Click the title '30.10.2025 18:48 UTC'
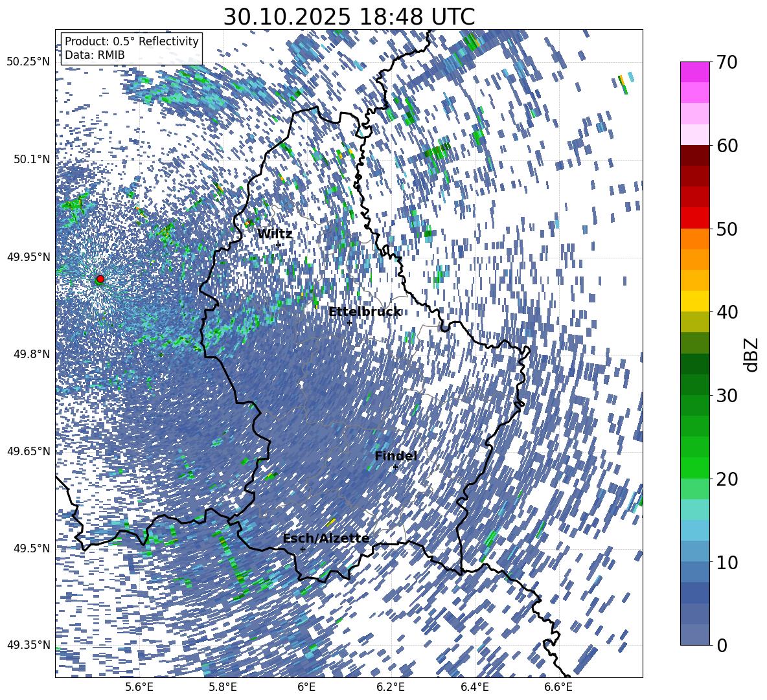This screenshot has height=700, width=767. (x=349, y=17)
